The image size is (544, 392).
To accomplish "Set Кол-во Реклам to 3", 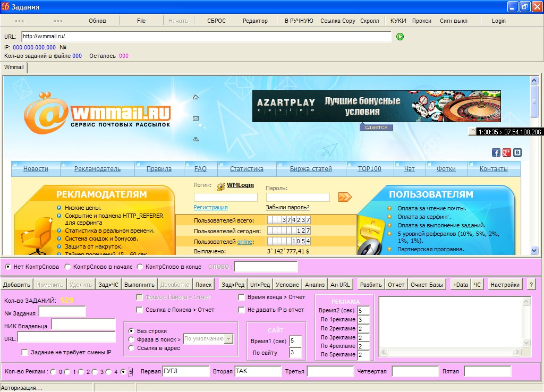I will tap(95, 371).
